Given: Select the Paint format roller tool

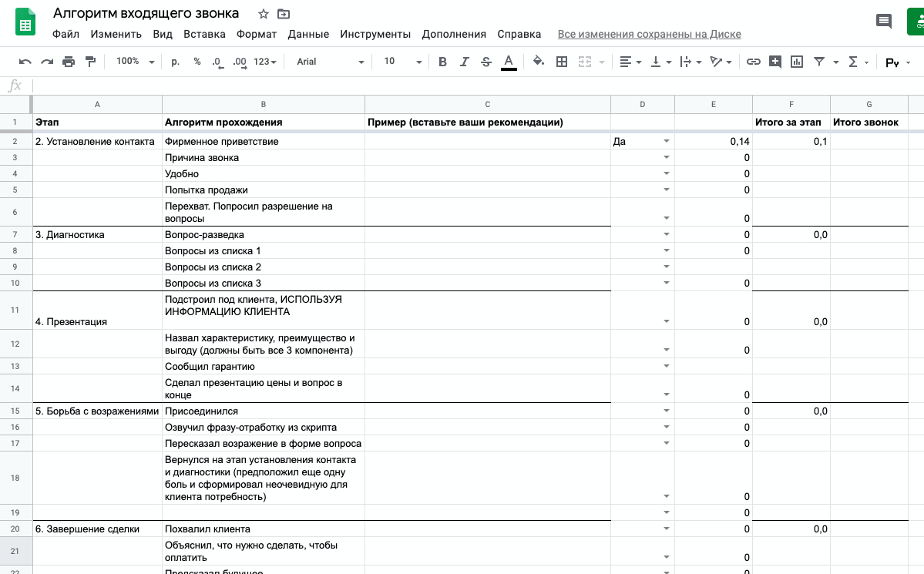Looking at the screenshot, I should tap(90, 62).
